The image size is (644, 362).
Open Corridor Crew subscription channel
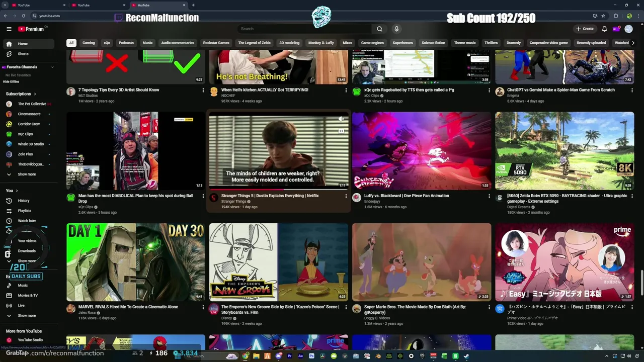tap(30, 124)
